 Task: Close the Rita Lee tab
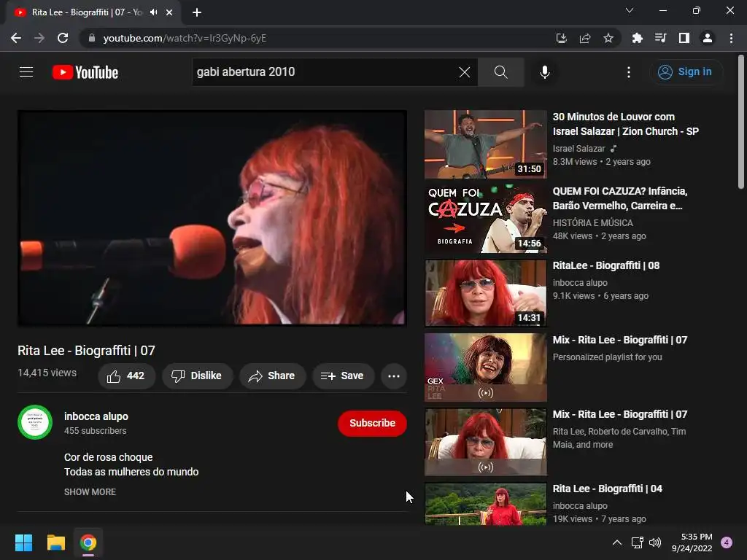pyautogui.click(x=169, y=12)
